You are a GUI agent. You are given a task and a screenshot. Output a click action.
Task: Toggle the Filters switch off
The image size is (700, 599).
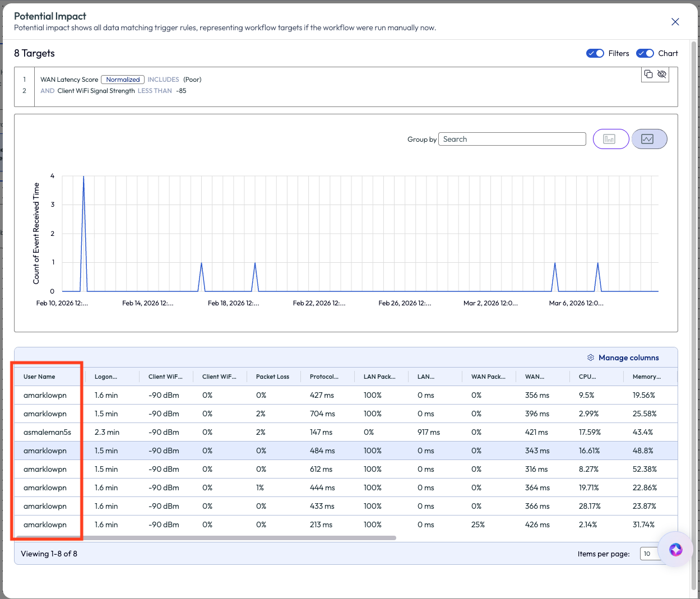click(595, 53)
